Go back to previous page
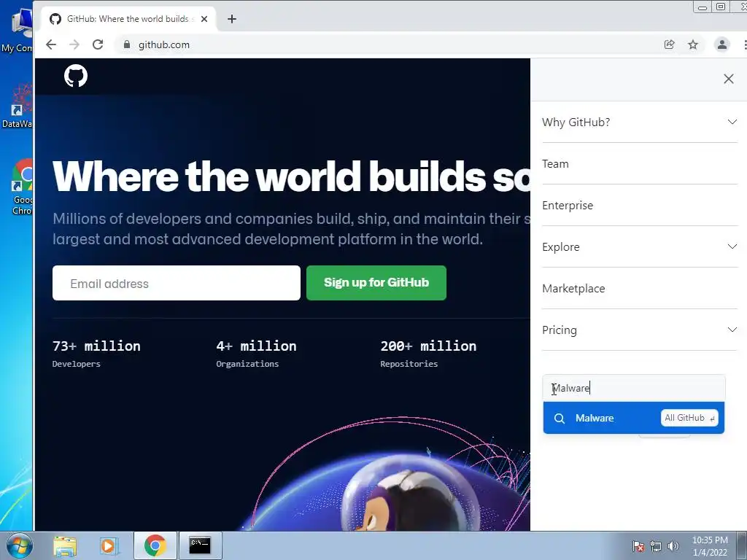 51,44
